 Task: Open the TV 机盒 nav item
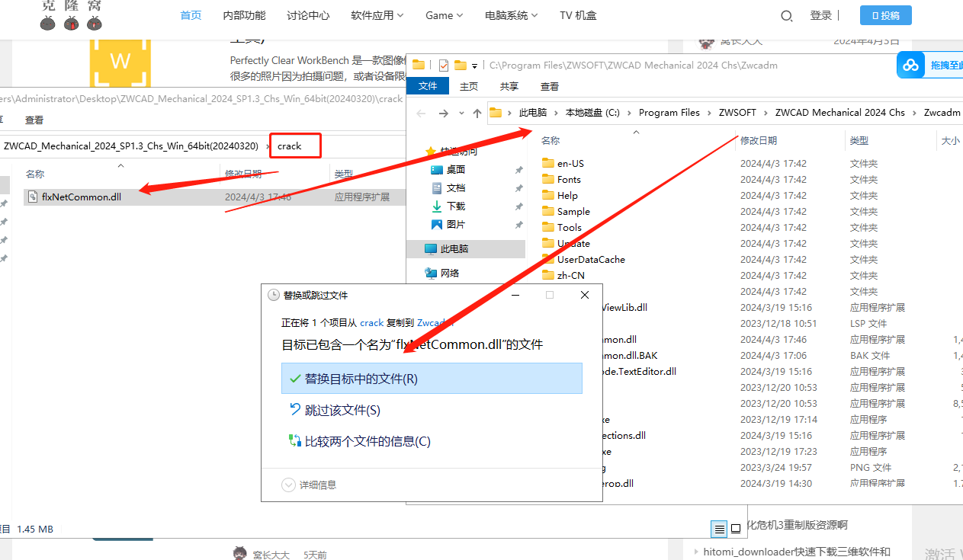[578, 15]
